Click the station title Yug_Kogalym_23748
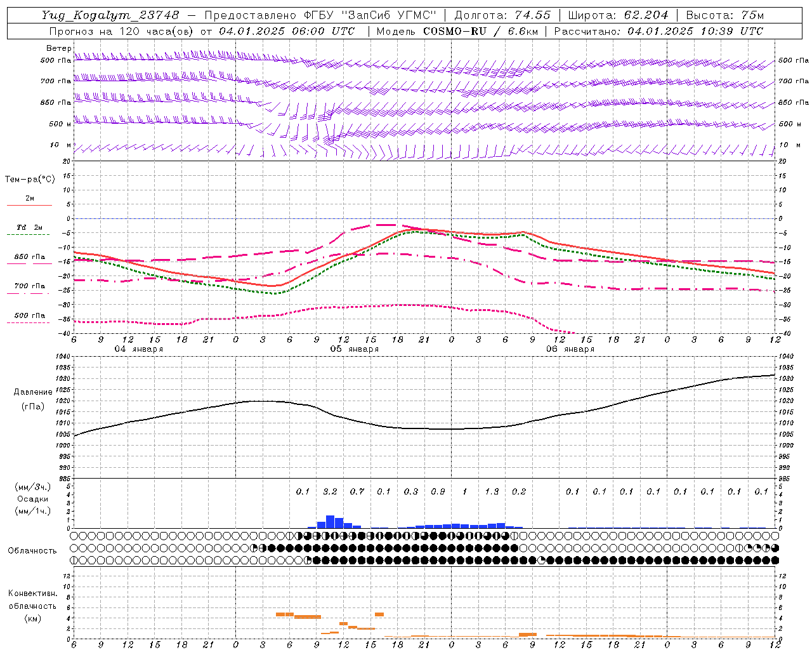812x650 pixels. coord(110,15)
